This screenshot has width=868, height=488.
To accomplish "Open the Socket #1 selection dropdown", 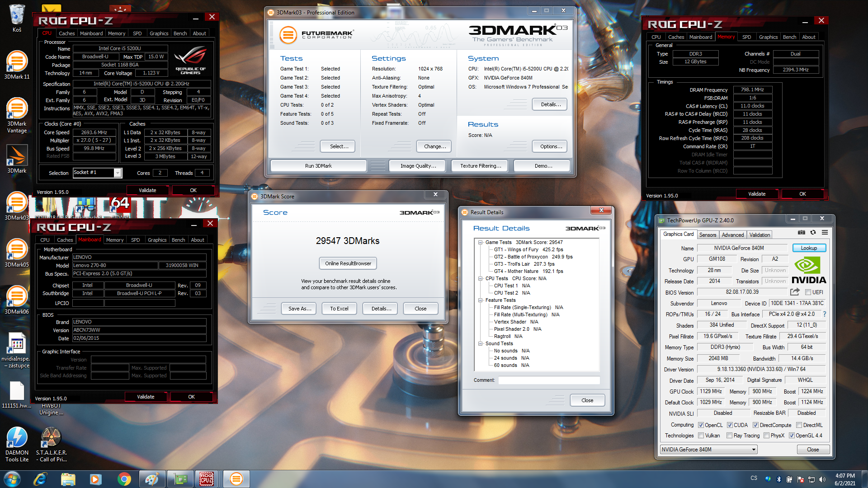I will tap(97, 173).
